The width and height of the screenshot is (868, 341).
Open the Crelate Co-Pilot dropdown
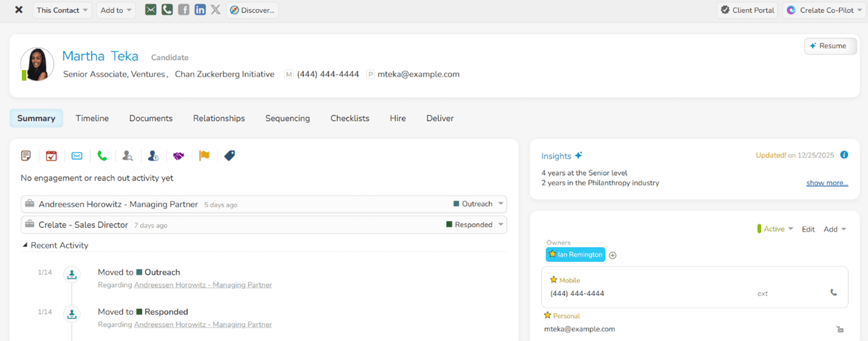click(x=824, y=10)
